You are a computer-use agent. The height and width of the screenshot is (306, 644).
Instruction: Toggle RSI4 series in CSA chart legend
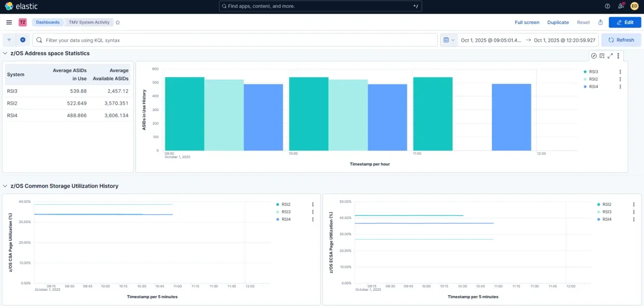click(x=286, y=220)
